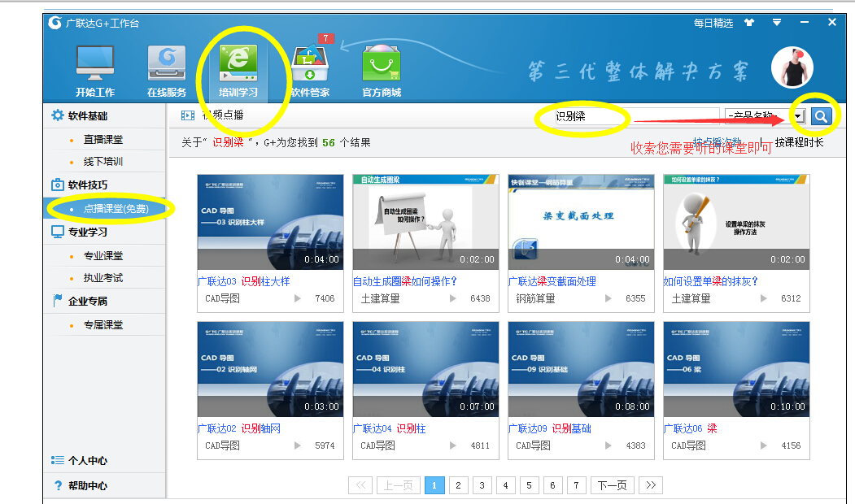
Task: Go to results page 3
Action: 482,485
